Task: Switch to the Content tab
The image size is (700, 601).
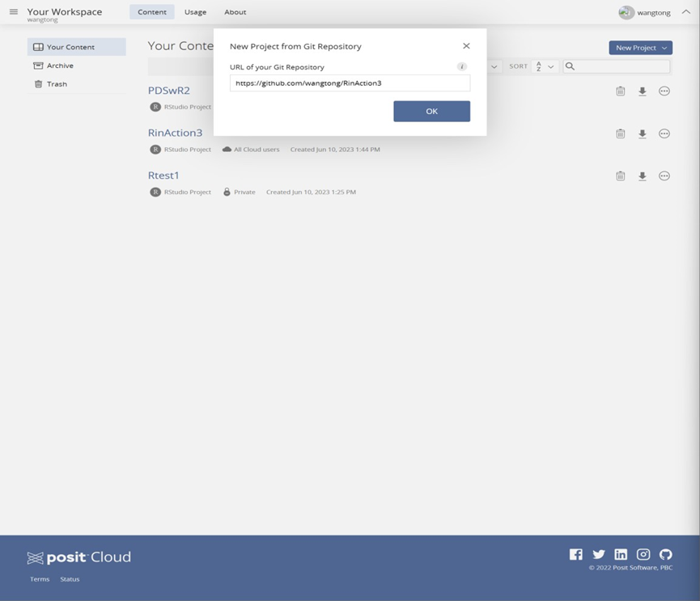Action: click(x=152, y=12)
